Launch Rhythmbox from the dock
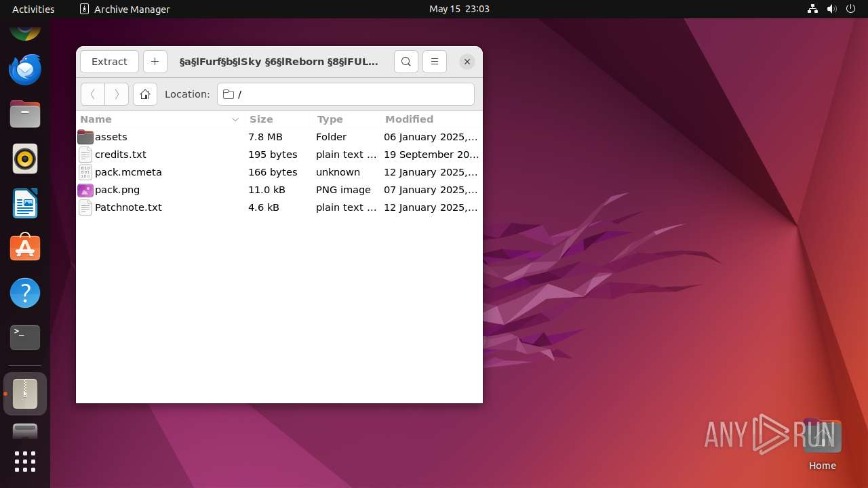Screen dimensions: 868x488 25,159
